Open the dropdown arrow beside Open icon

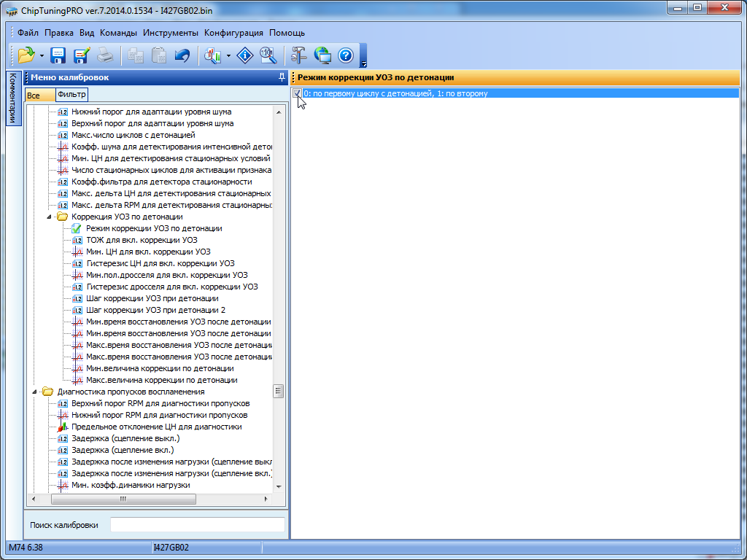(42, 55)
